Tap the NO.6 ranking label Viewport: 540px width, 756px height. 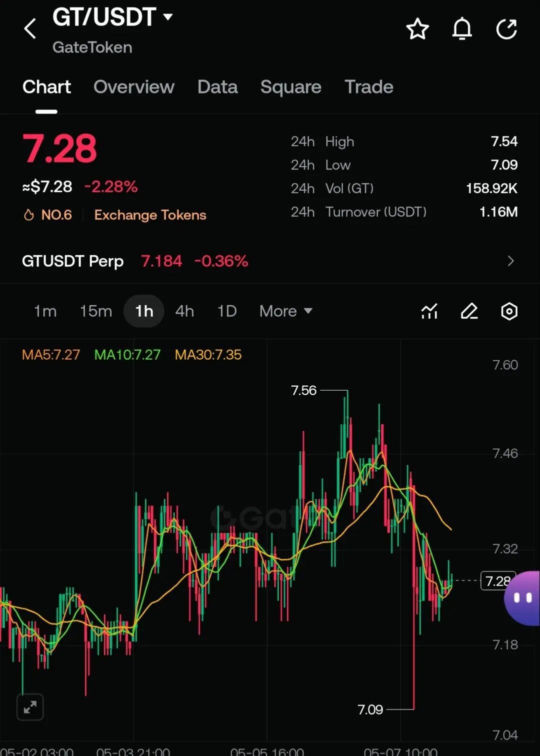[x=56, y=215]
